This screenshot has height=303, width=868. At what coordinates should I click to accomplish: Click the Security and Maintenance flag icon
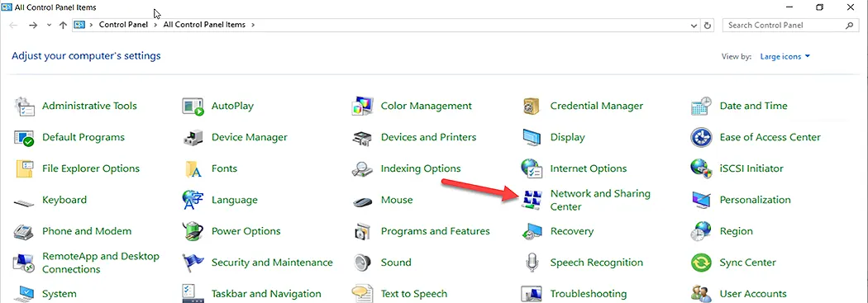click(193, 263)
